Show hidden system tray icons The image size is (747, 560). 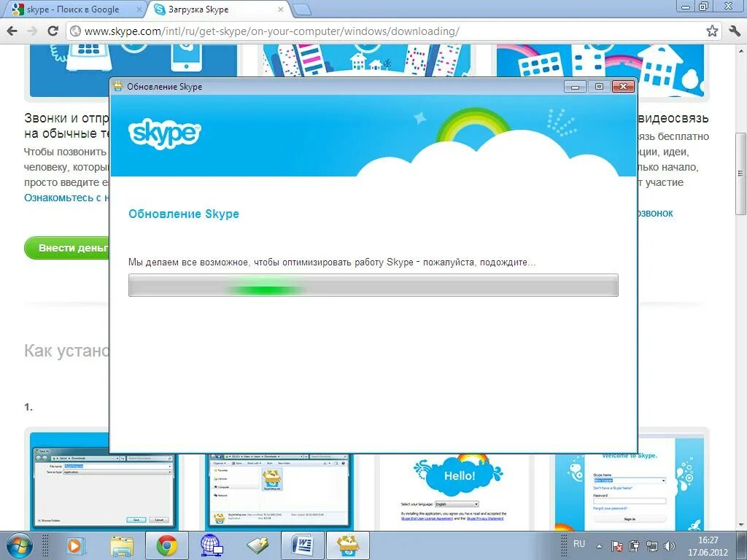coord(600,546)
